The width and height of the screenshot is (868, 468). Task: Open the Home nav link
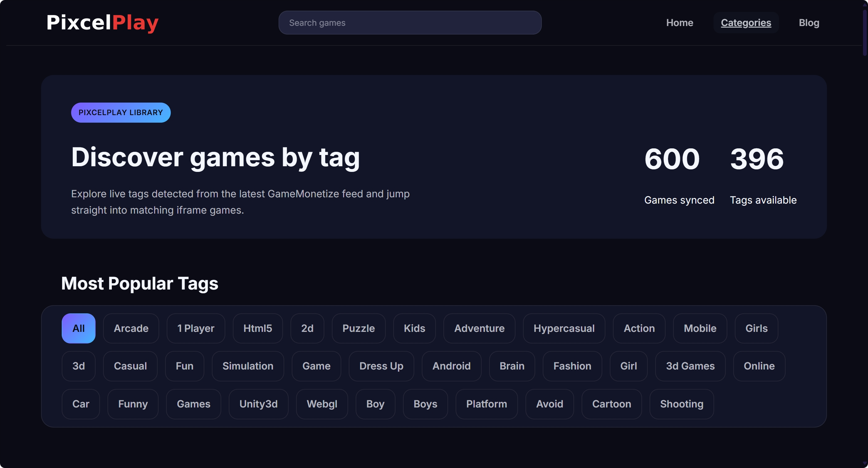tap(679, 23)
